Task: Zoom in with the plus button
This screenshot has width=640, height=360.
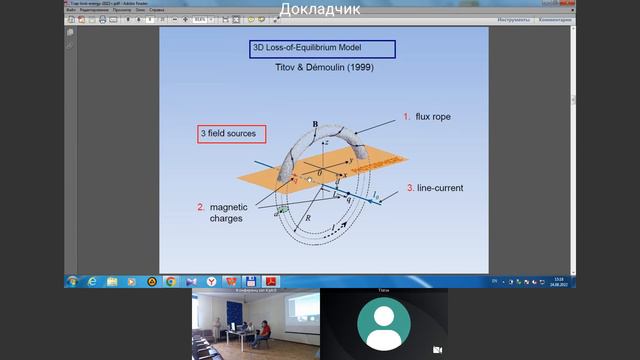Action: coord(185,20)
